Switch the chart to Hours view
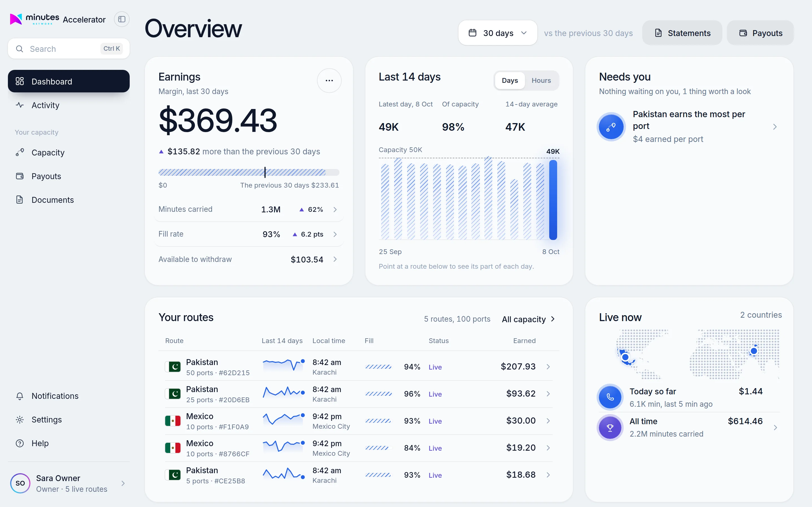The height and width of the screenshot is (507, 812). pyautogui.click(x=541, y=81)
